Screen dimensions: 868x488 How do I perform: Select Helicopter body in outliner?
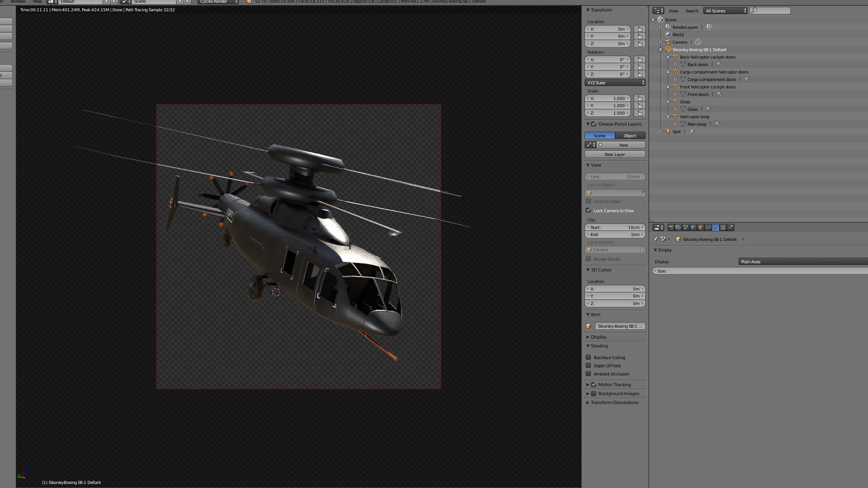click(x=694, y=117)
